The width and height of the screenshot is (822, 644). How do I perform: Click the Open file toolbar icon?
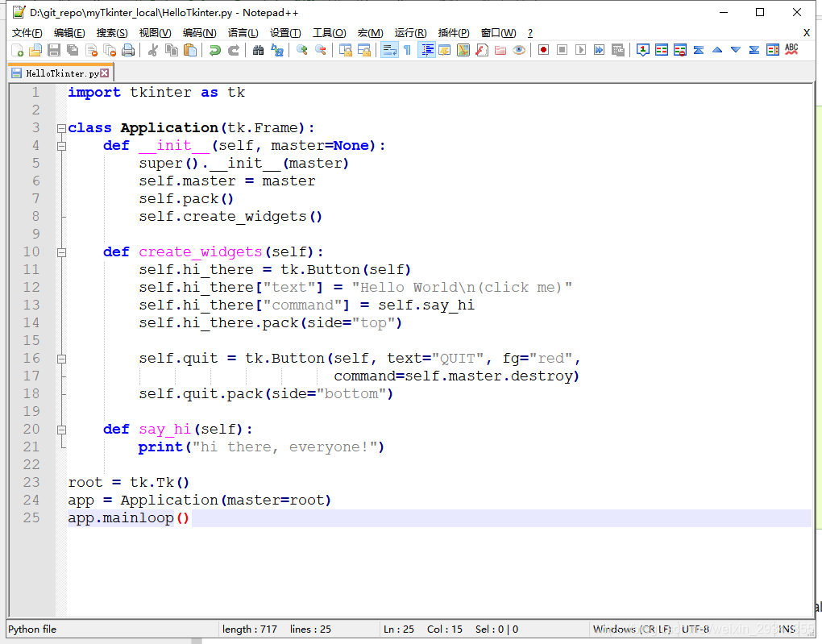click(35, 50)
